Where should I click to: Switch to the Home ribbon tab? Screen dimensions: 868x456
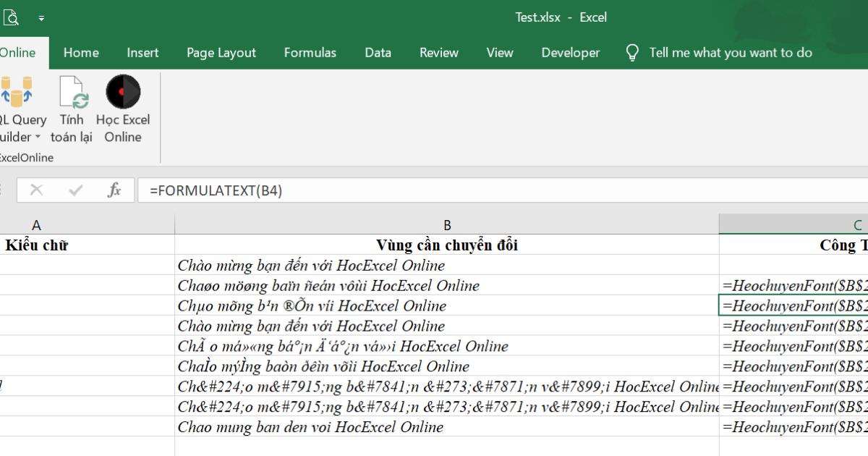click(81, 52)
